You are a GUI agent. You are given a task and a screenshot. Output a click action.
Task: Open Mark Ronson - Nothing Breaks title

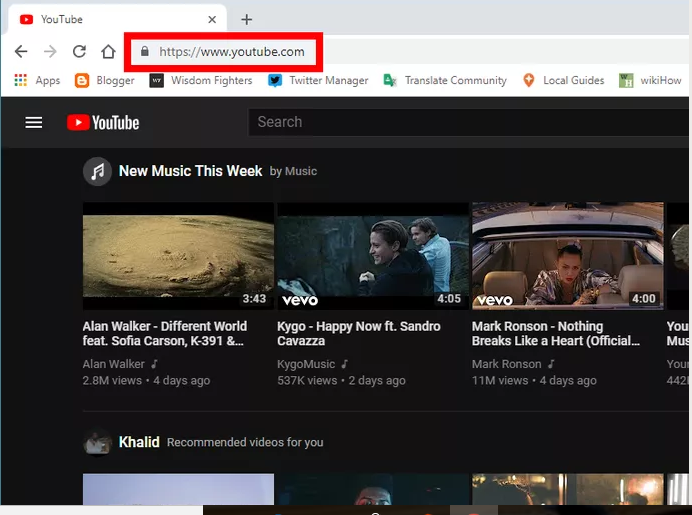coord(556,334)
